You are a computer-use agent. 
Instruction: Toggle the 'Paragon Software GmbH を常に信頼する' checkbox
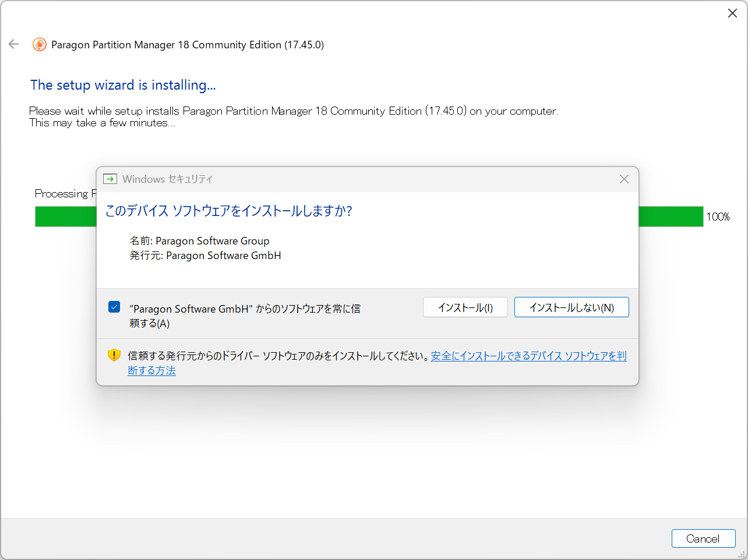click(114, 306)
